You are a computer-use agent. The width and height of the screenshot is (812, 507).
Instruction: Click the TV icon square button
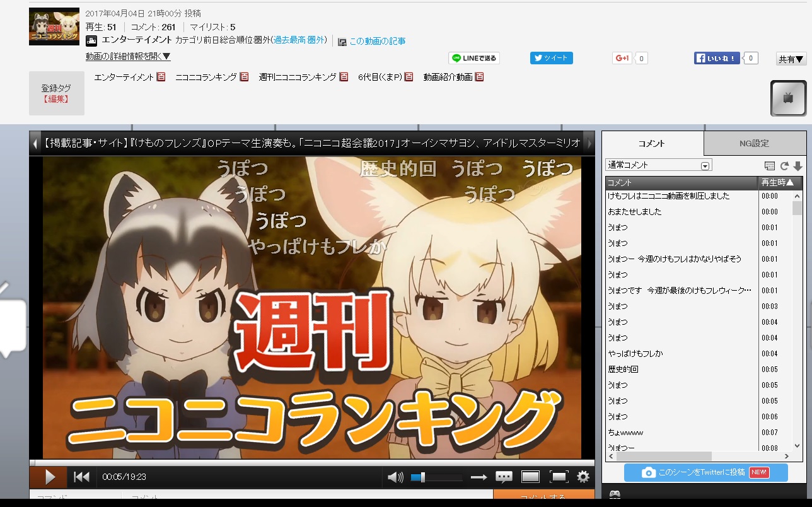[x=788, y=98]
